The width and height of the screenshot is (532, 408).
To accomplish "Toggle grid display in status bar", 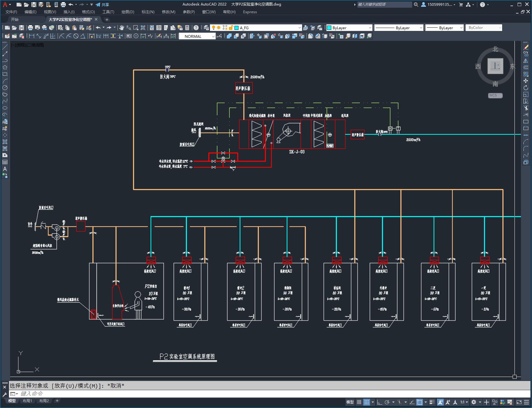I will coord(359,402).
